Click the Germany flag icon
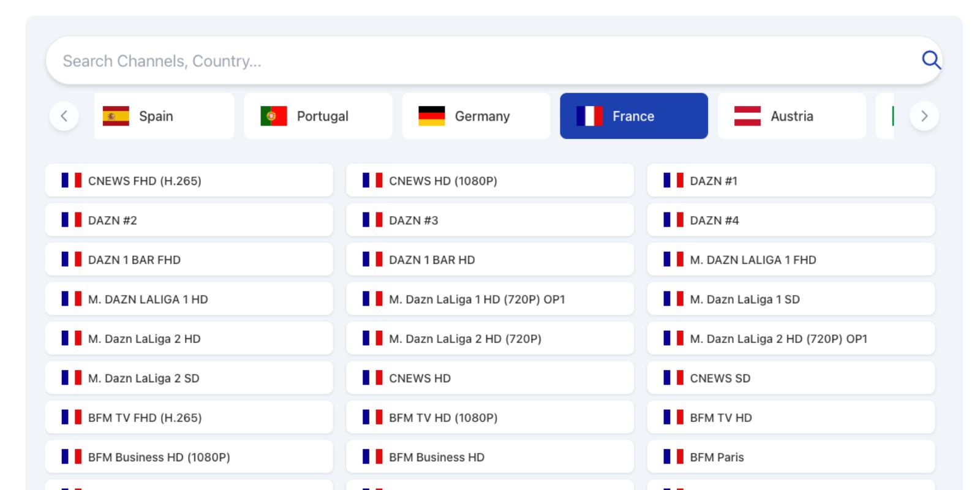 click(x=432, y=116)
